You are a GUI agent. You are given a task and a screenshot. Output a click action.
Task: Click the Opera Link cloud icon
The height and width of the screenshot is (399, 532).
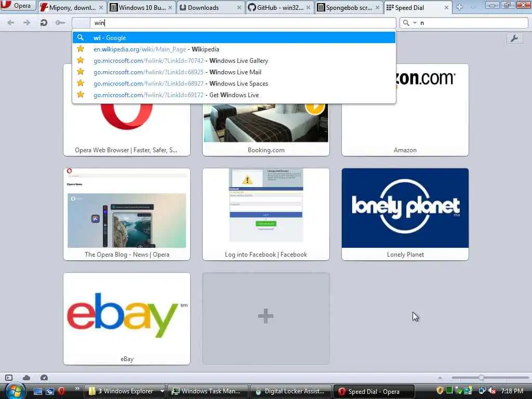coord(26,378)
